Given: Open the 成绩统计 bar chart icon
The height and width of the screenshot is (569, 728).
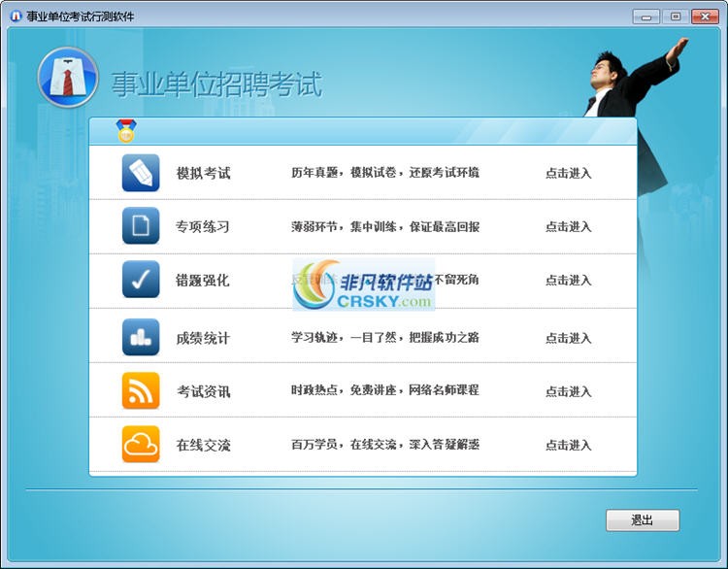Looking at the screenshot, I should pos(141,337).
